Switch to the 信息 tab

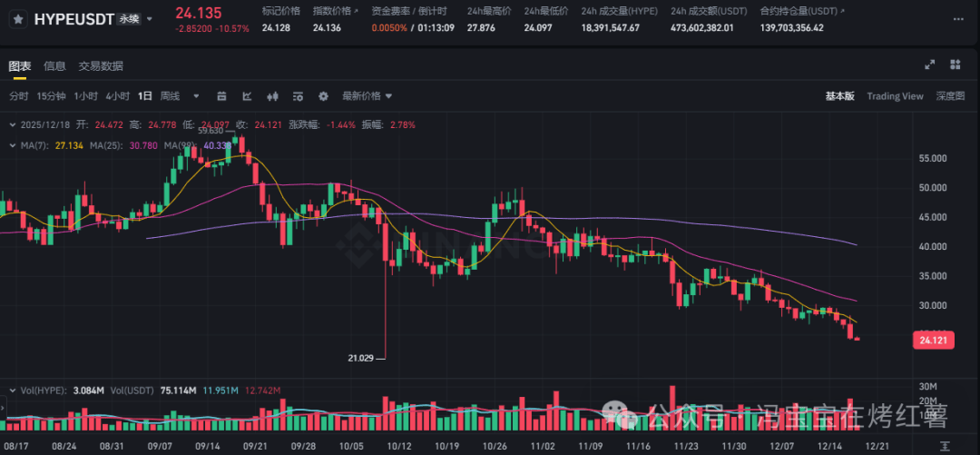pyautogui.click(x=54, y=66)
